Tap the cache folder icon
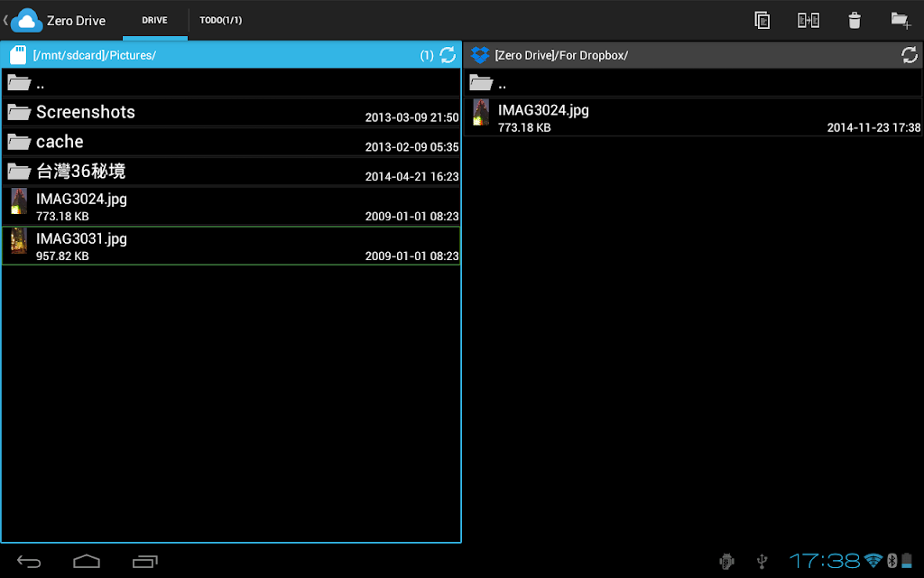The image size is (924, 578). (x=19, y=142)
